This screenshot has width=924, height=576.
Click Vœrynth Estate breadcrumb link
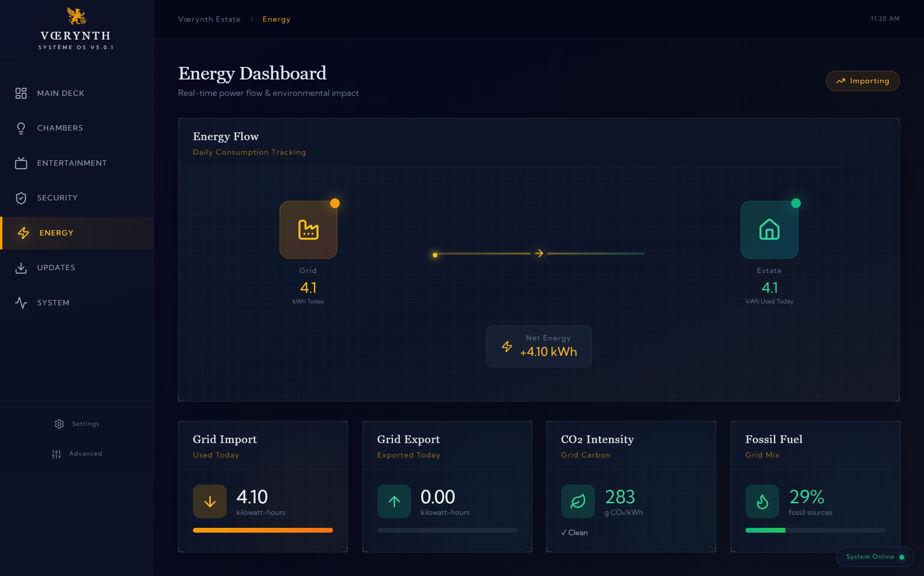[209, 19]
